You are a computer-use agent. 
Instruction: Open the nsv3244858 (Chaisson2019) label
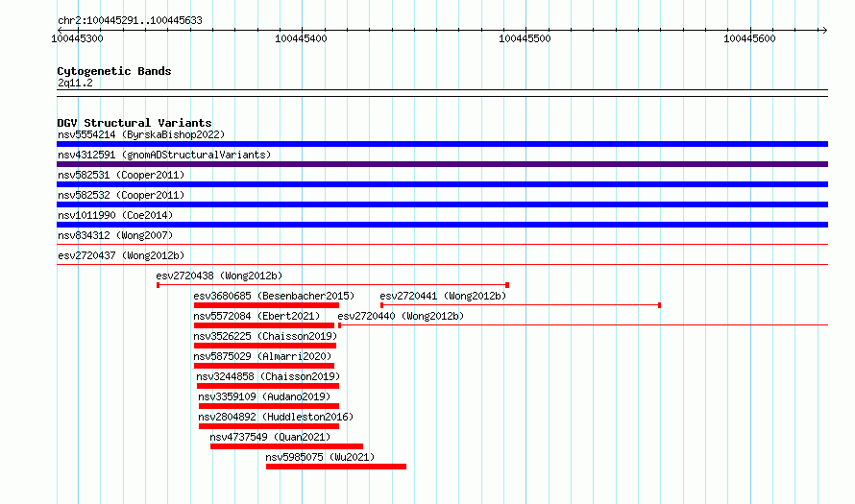(268, 376)
